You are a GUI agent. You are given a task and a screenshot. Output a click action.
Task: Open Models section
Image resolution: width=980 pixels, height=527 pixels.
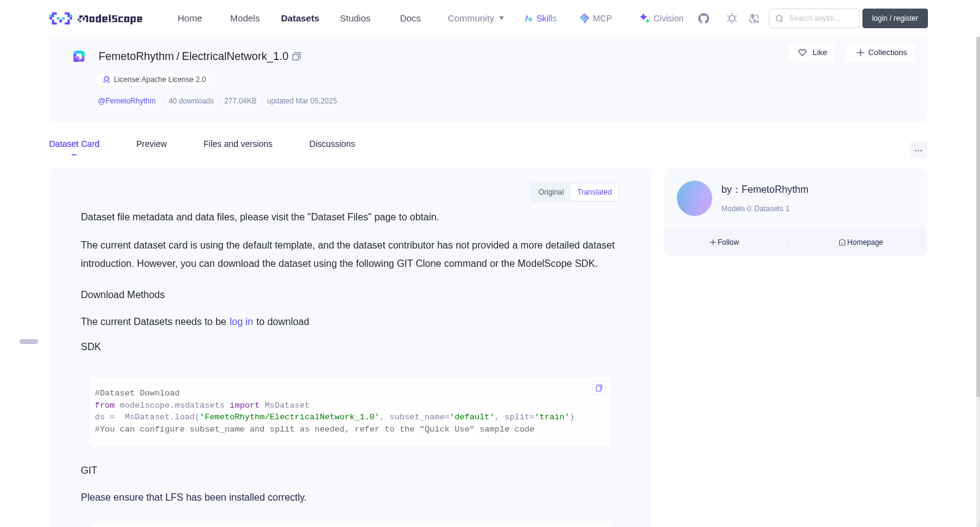245,18
